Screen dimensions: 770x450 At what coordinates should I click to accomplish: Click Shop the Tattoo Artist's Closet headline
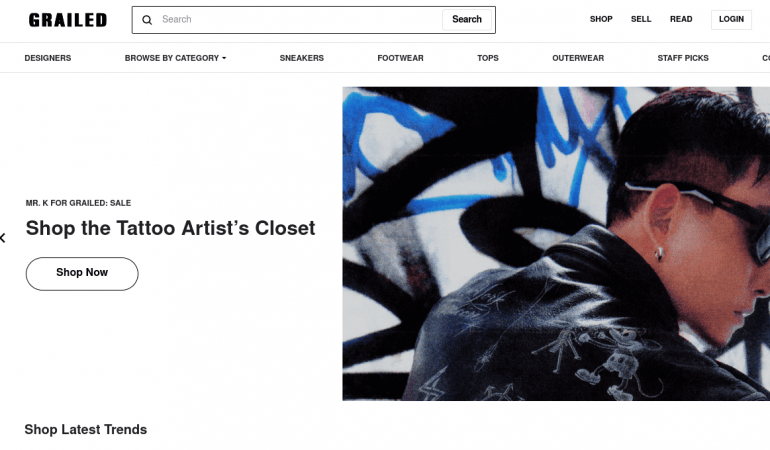[x=170, y=228]
